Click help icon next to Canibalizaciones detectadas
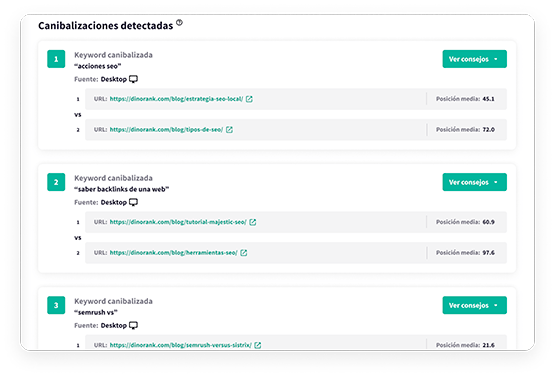555x377 pixels. pos(179,23)
